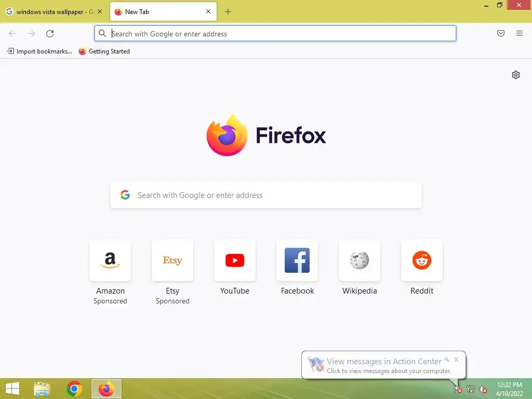The height and width of the screenshot is (399, 532).
Task: Go back one page
Action: (12, 34)
